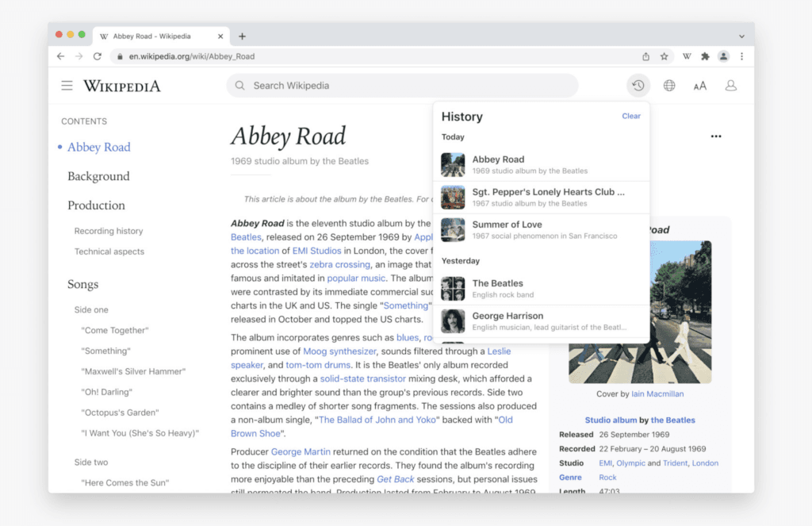Open the Wikipedia extension icon

pyautogui.click(x=687, y=56)
